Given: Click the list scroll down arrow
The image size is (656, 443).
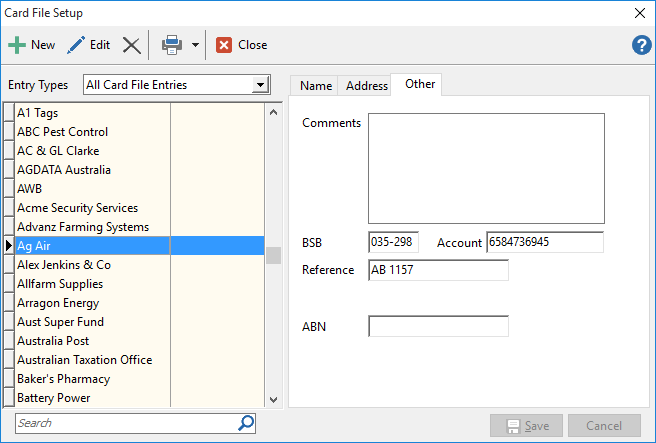Looking at the screenshot, I should click(274, 399).
